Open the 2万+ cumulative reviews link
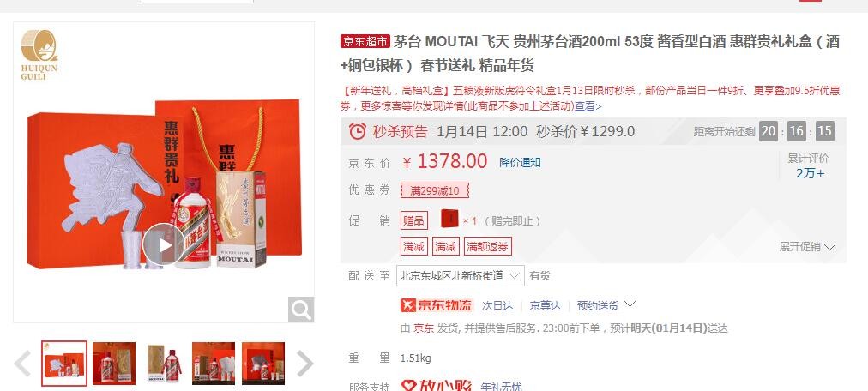This screenshot has height=391, width=868. tap(810, 173)
